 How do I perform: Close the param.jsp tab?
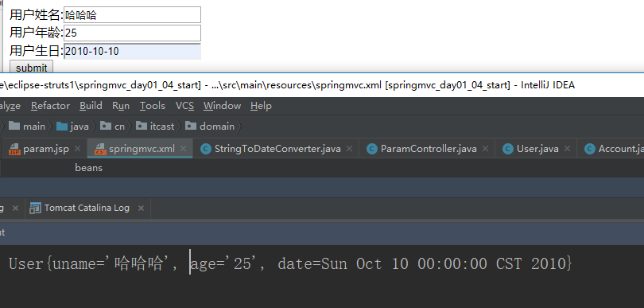[x=77, y=149]
